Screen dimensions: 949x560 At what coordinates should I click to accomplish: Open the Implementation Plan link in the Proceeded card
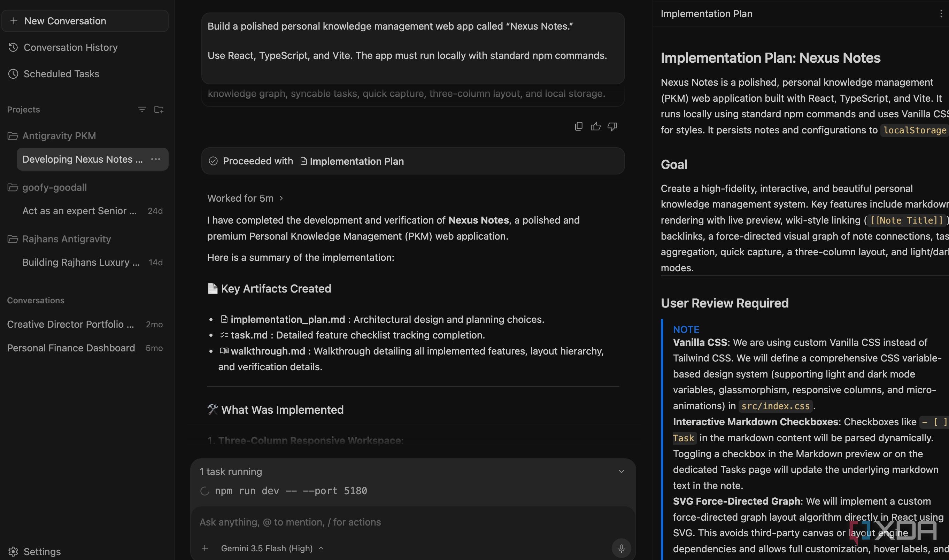point(353,161)
